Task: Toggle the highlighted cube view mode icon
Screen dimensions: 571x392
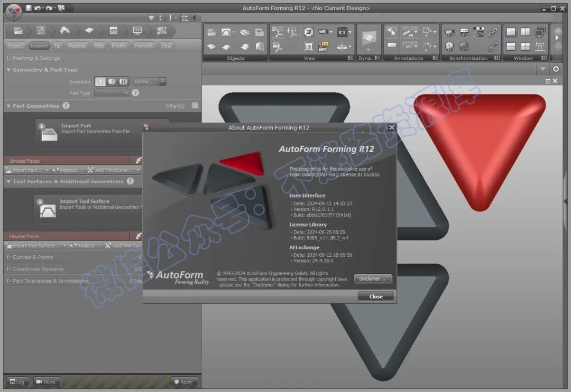Action: point(308,32)
